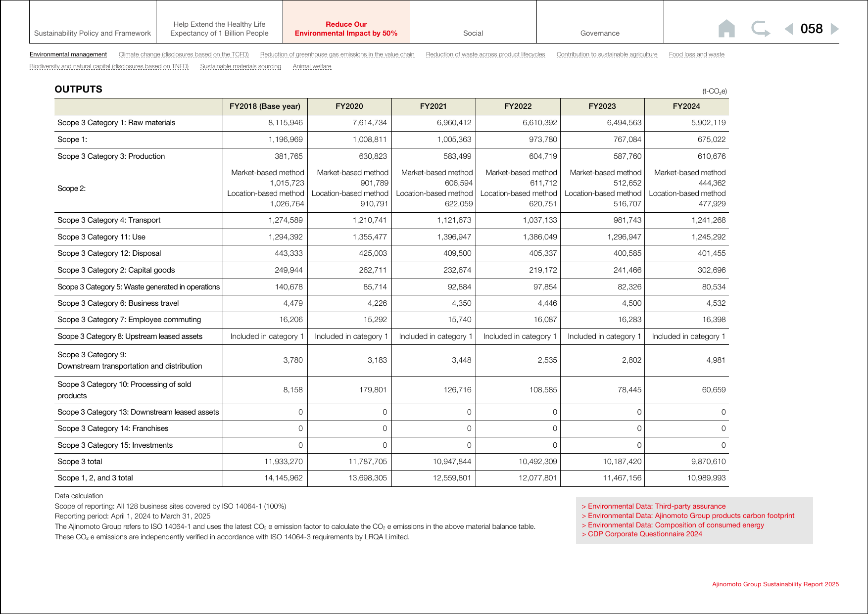
Task: Go to next page arrow
Action: pos(835,29)
